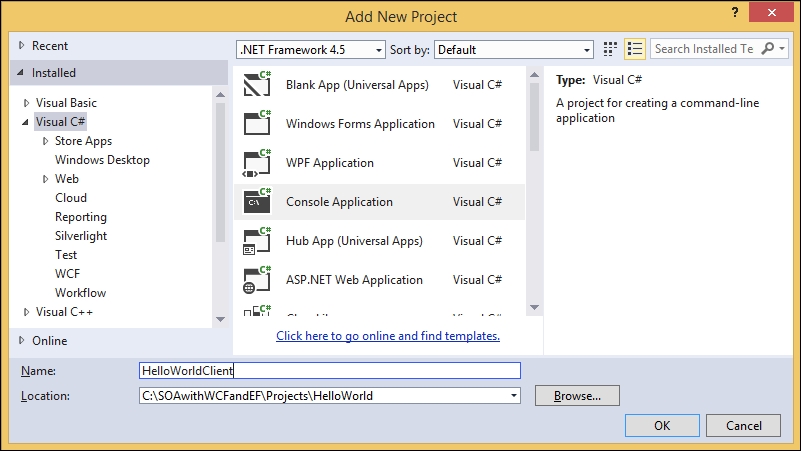
Task: Select Windows Desktop category
Action: coord(102,160)
